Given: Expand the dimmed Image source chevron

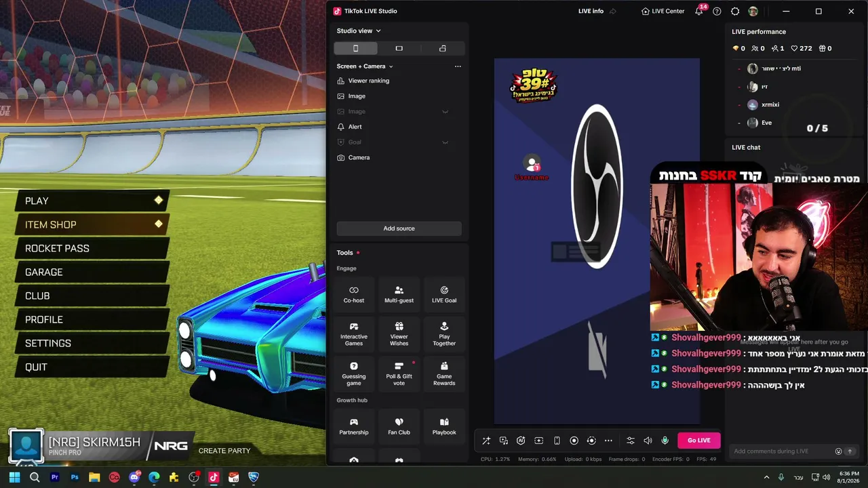Looking at the screenshot, I should tap(445, 111).
